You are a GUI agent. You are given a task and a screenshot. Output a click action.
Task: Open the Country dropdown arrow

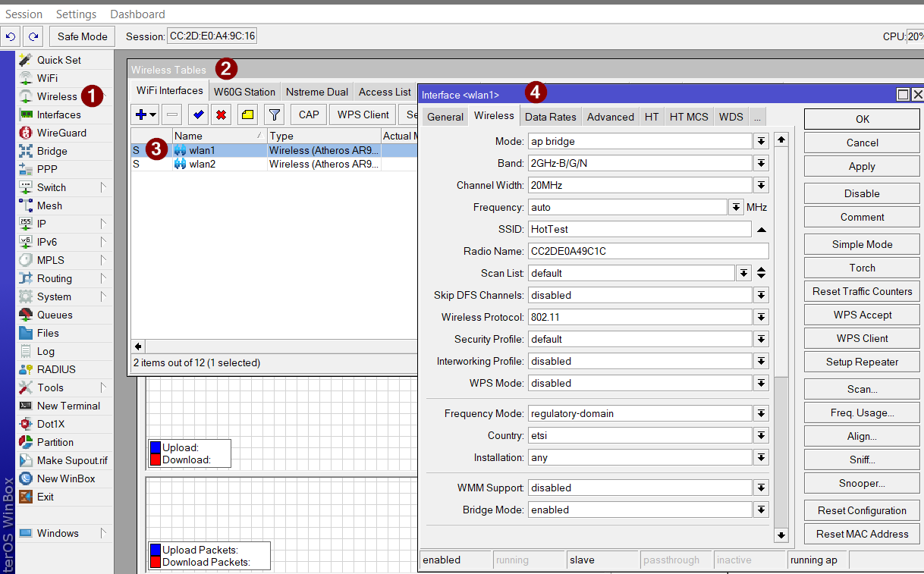[x=761, y=436]
